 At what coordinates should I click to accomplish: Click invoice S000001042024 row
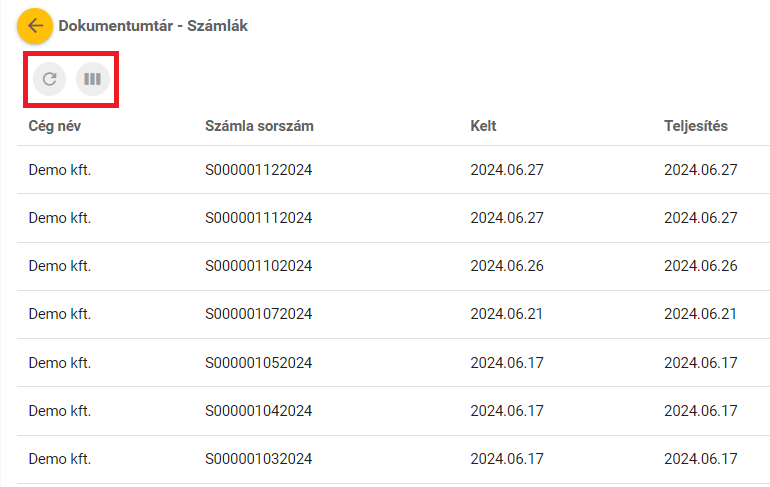click(259, 410)
